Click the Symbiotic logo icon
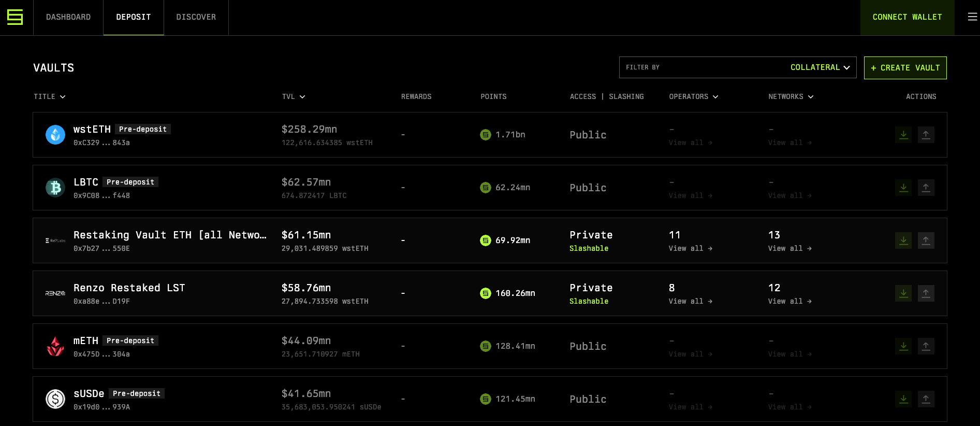980x426 pixels. pos(15,17)
